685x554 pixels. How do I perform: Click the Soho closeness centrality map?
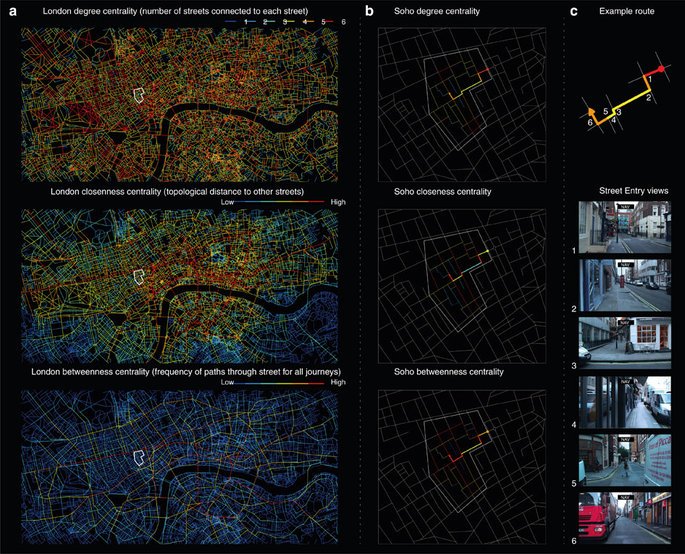(x=462, y=286)
